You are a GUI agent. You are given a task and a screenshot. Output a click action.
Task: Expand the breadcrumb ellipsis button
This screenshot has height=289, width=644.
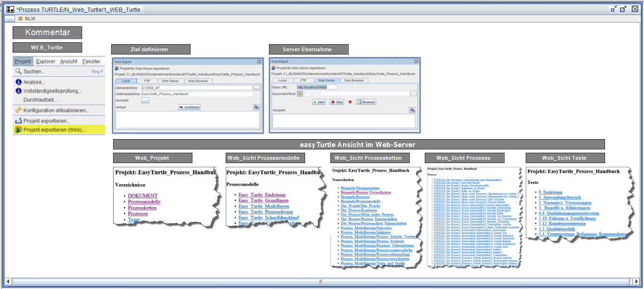click(x=9, y=19)
